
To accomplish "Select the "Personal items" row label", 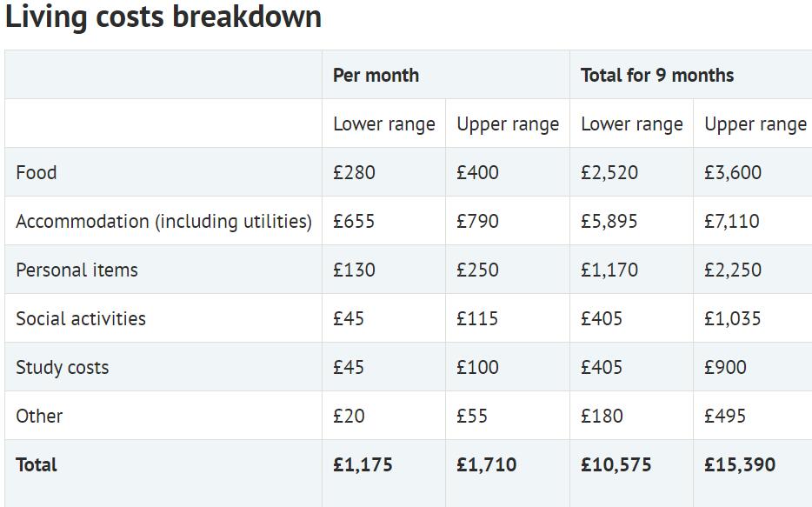I will click(x=77, y=270).
